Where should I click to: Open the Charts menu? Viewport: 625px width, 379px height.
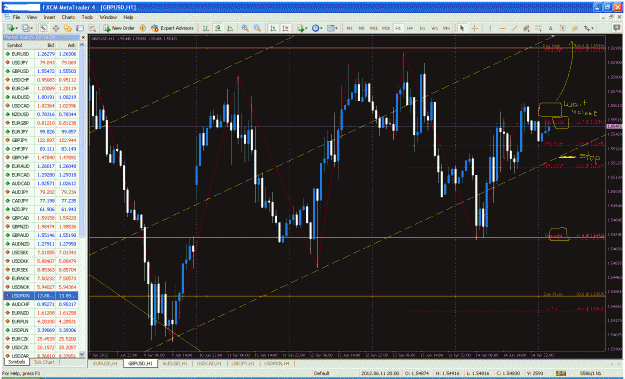pos(68,18)
